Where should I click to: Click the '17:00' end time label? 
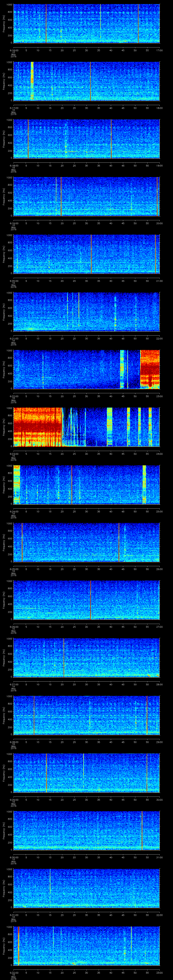click(159, 50)
